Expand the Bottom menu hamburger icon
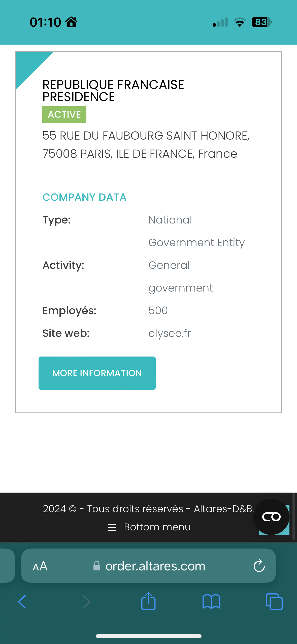The height and width of the screenshot is (644, 297). tap(112, 527)
